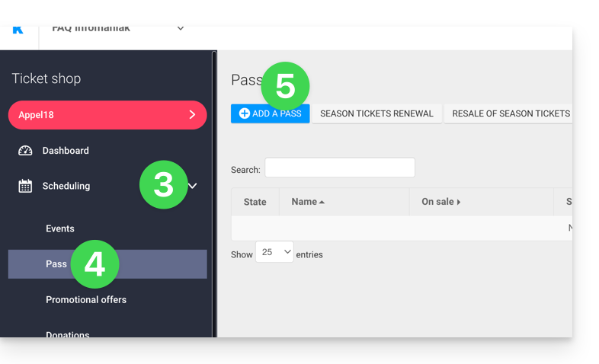Go to Promotional offers
This screenshot has height=364, width=599.
[x=86, y=299]
